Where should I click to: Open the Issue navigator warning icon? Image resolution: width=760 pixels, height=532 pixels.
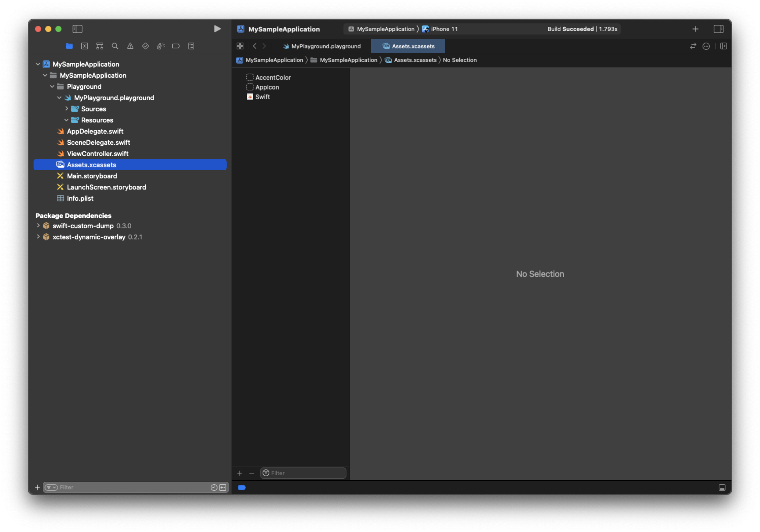click(130, 46)
